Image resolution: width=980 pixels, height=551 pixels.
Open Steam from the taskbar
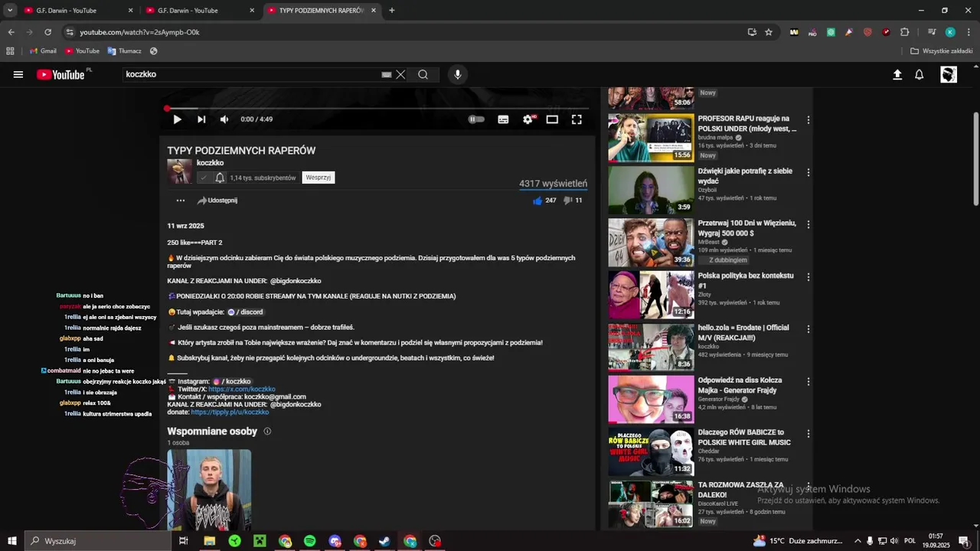[385, 541]
